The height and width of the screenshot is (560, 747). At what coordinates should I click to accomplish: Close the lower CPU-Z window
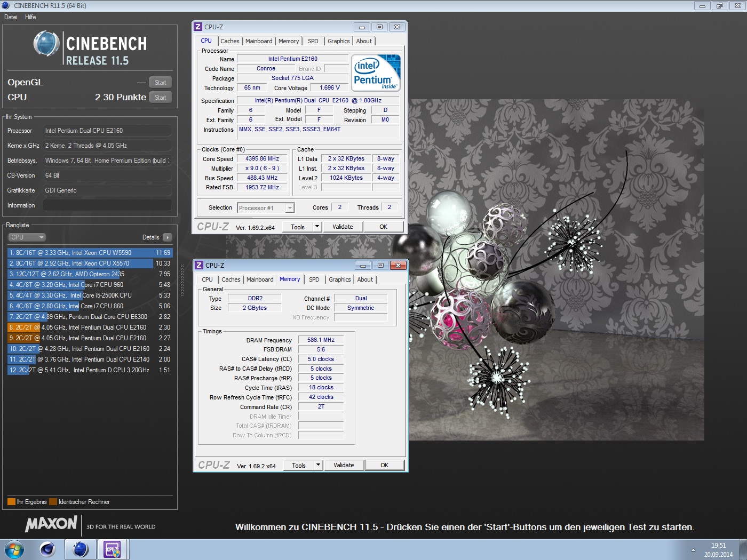pyautogui.click(x=398, y=265)
